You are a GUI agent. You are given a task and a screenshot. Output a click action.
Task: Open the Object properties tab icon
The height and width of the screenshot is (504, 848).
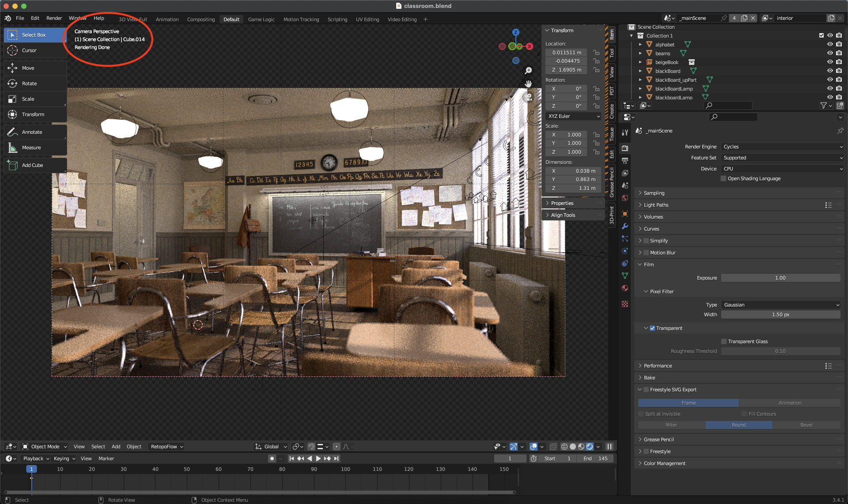(x=625, y=214)
